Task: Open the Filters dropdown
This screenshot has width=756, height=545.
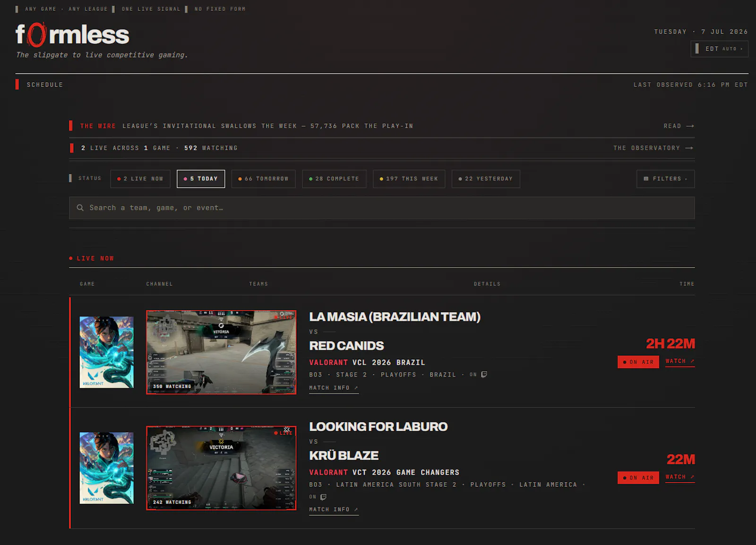Action: 665,179
